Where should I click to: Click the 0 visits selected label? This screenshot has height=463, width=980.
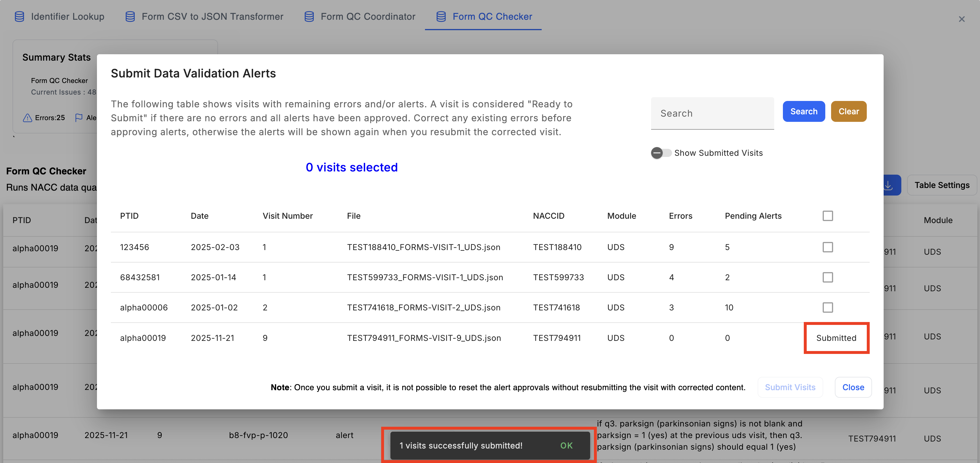pos(352,167)
